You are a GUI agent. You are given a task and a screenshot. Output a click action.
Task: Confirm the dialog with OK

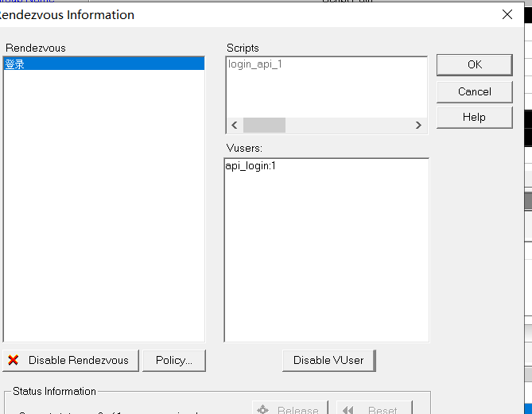pos(474,65)
